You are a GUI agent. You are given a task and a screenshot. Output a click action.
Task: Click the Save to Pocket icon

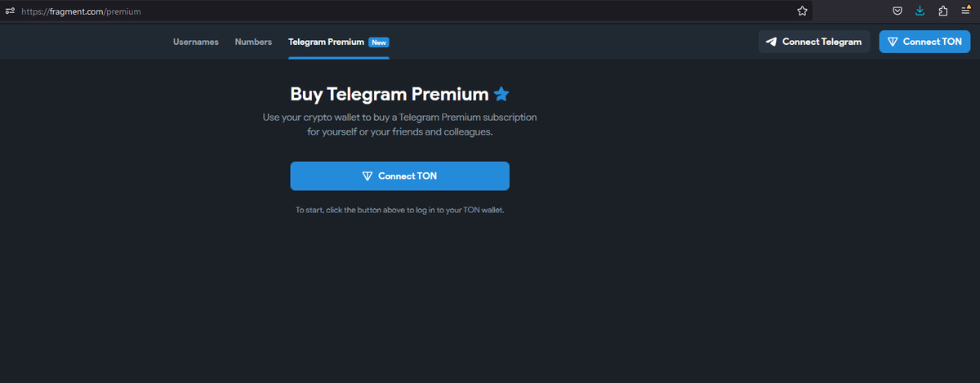(x=897, y=11)
